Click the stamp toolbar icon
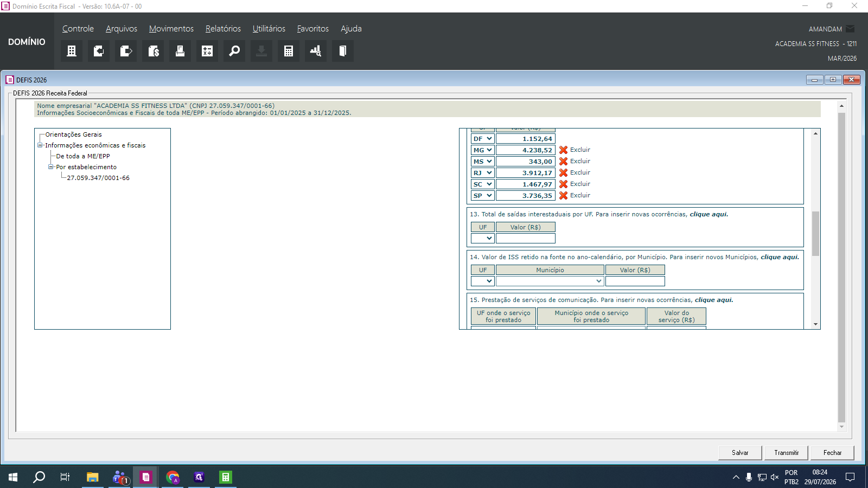This screenshot has width=868, height=488. pyautogui.click(x=180, y=51)
